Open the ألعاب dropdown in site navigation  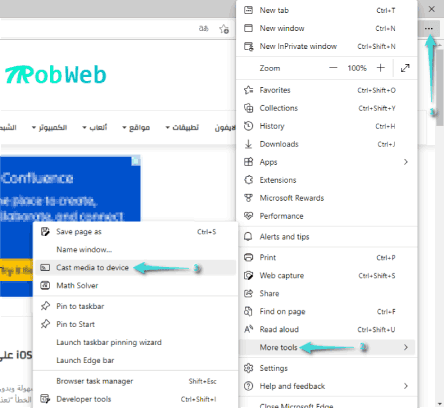(95, 128)
